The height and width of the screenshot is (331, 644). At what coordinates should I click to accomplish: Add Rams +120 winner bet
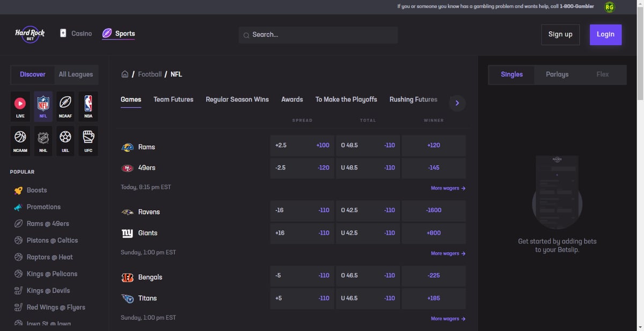tap(434, 145)
